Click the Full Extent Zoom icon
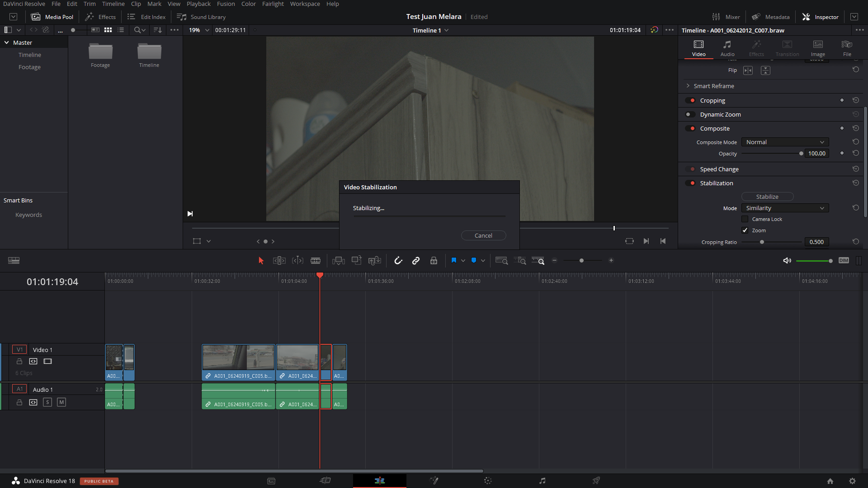The height and width of the screenshot is (488, 868). (501, 261)
